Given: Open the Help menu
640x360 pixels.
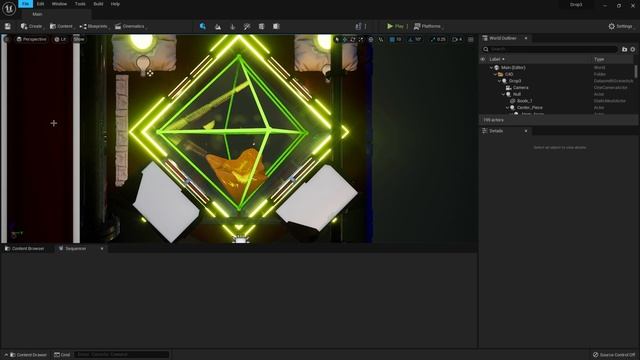Looking at the screenshot, I should 116,4.
